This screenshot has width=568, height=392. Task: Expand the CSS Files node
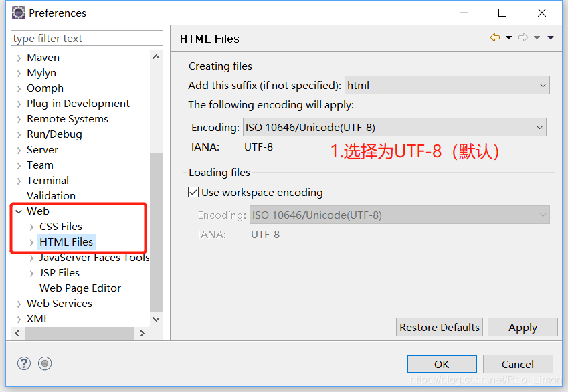tap(31, 227)
